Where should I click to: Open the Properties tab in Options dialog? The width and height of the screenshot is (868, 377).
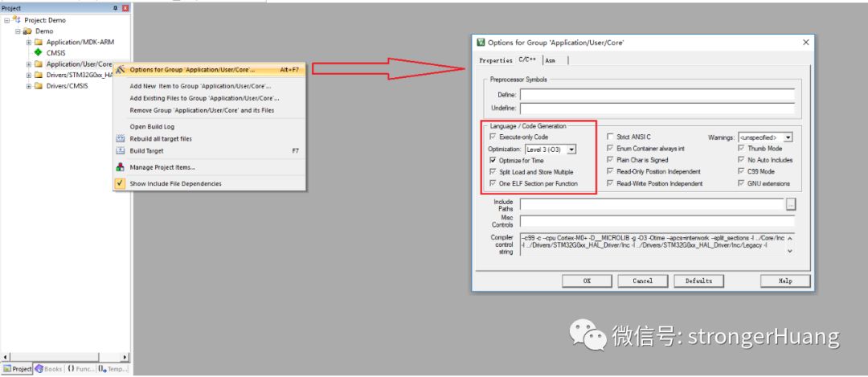coord(495,59)
